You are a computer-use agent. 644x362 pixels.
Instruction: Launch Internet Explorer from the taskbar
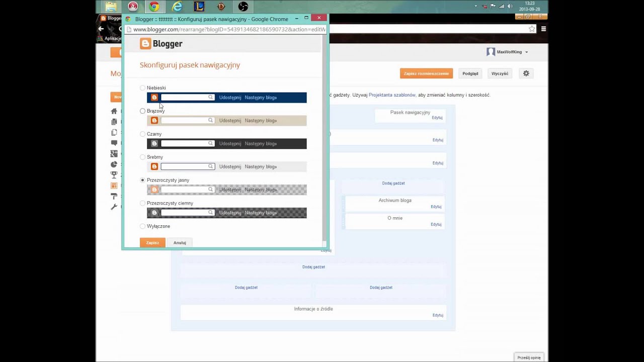[177, 7]
